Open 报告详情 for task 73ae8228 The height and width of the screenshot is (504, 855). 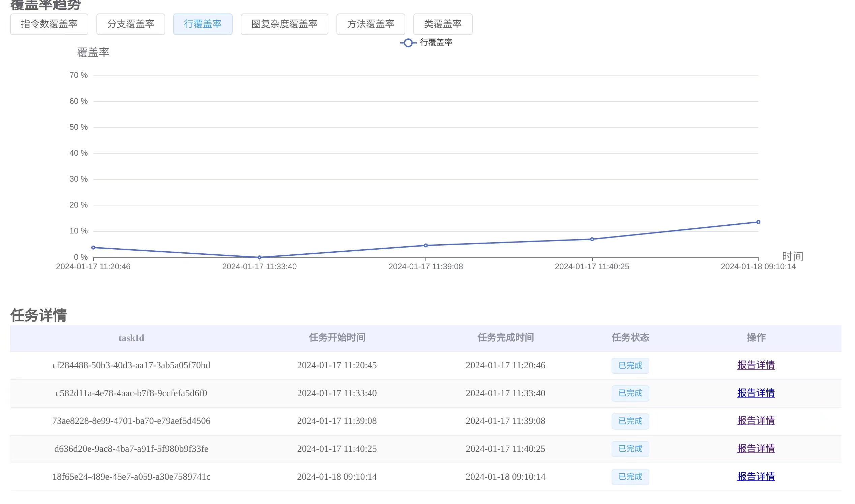pos(756,421)
